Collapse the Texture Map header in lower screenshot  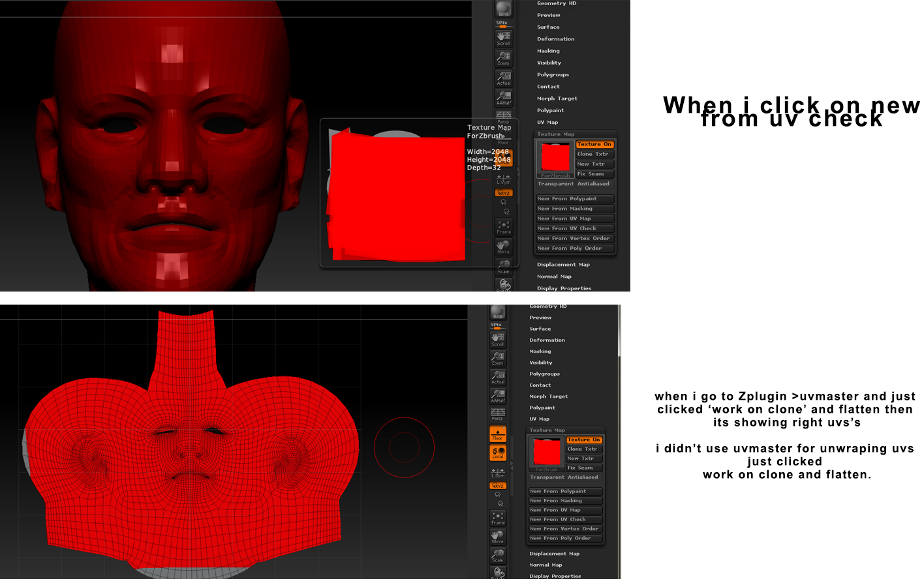[x=547, y=430]
